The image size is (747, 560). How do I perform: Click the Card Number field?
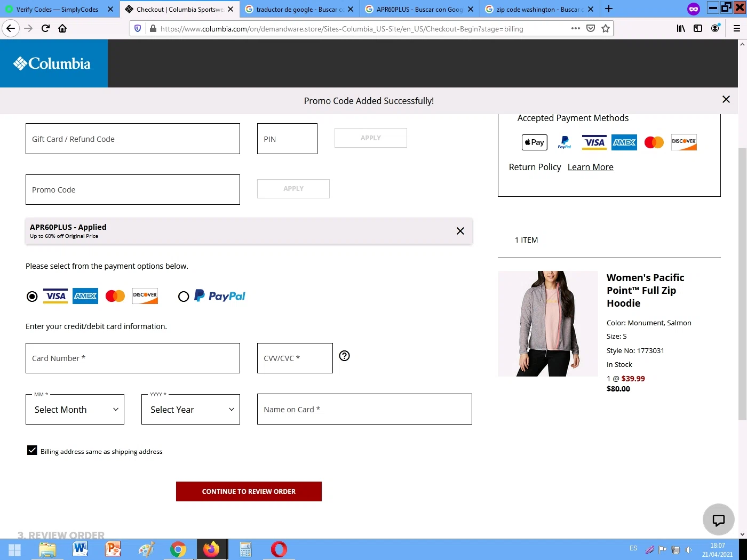pos(133,358)
